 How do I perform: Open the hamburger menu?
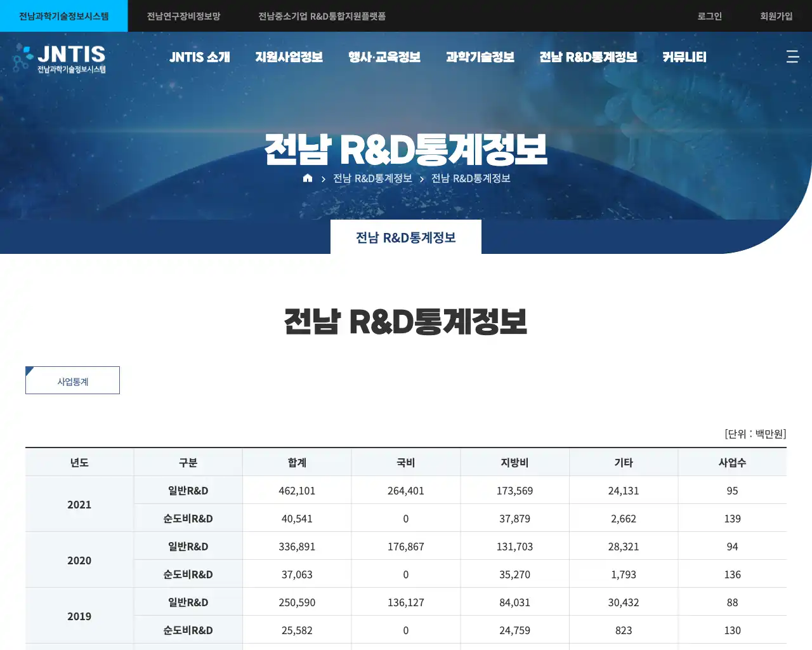[792, 56]
